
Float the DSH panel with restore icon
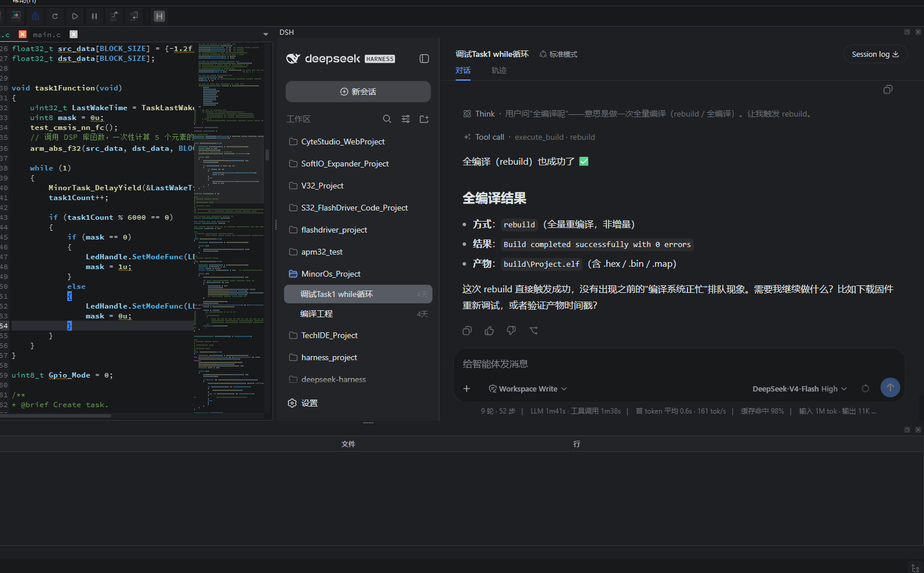click(907, 32)
